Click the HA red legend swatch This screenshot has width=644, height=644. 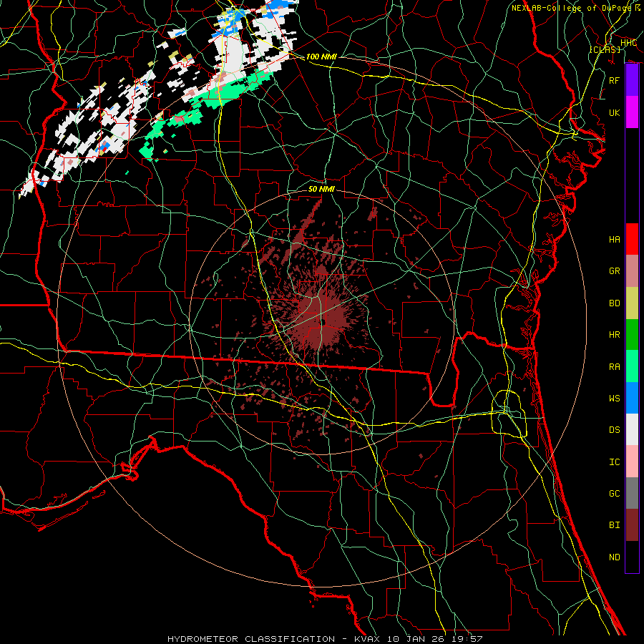tap(632, 239)
